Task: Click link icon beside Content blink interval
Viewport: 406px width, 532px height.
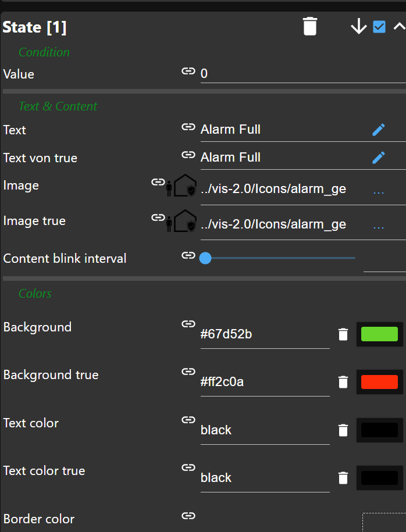Action: (x=188, y=255)
